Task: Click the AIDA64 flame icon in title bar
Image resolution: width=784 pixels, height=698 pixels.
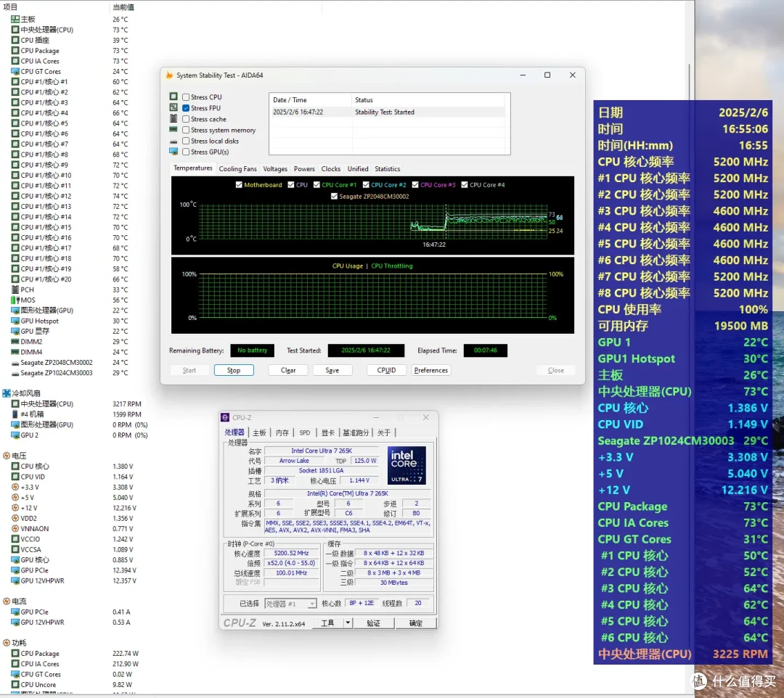Action: tap(169, 75)
